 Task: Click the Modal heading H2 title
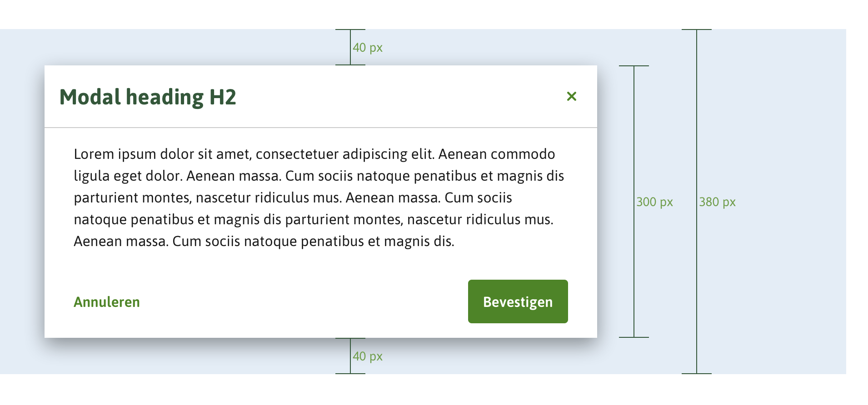tap(148, 97)
